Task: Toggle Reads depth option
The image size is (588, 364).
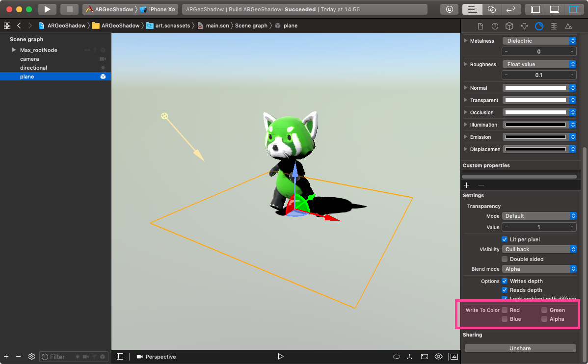Action: [505, 290]
